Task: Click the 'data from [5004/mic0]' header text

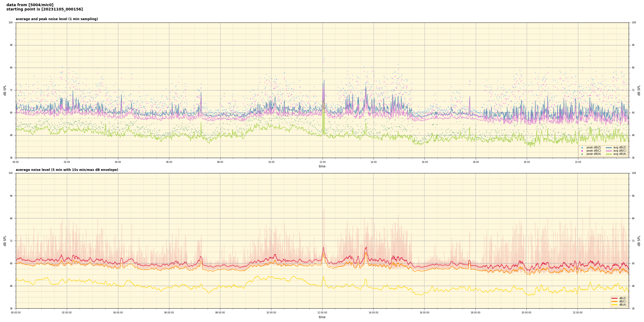Action: [30, 5]
